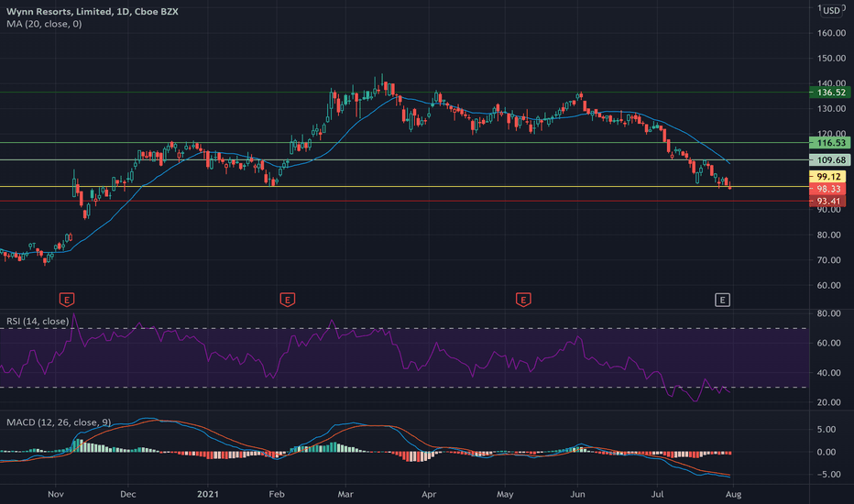Click the February earnings E marker
Viewport: 854px width, 504px height.
point(288,300)
